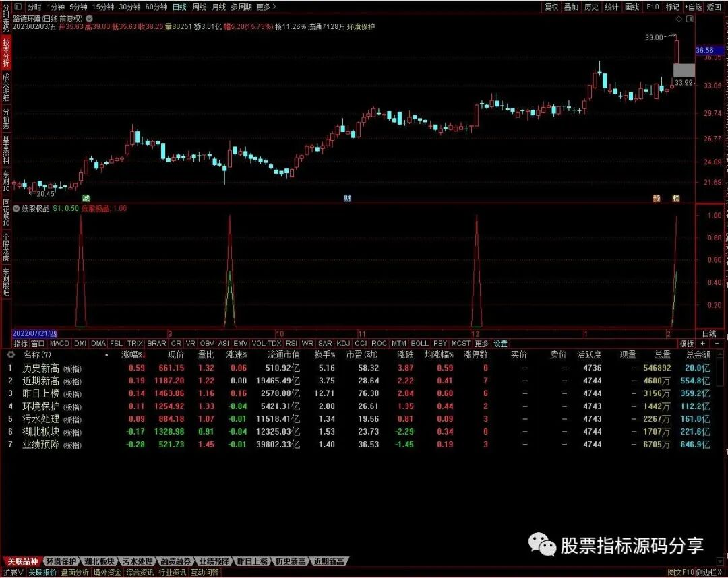Image resolution: width=728 pixels, height=578 pixels.
Task: Click the diamond icon above the chart
Action: click(x=679, y=19)
